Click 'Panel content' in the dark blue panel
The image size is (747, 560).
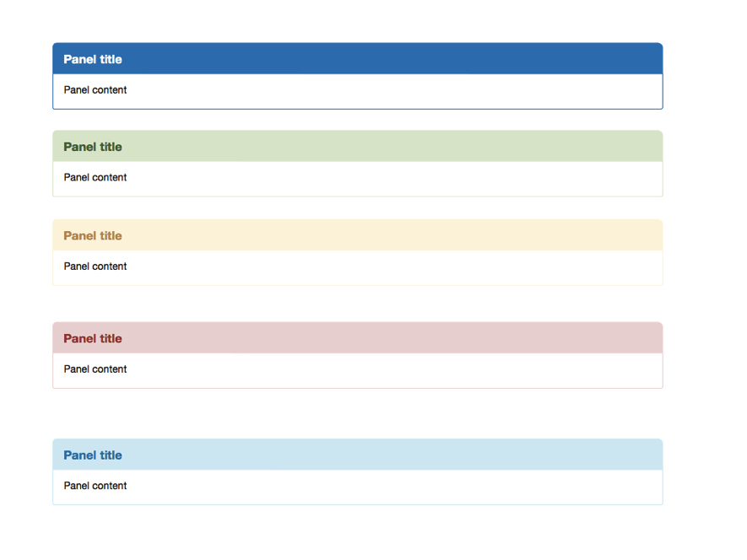[x=95, y=90]
